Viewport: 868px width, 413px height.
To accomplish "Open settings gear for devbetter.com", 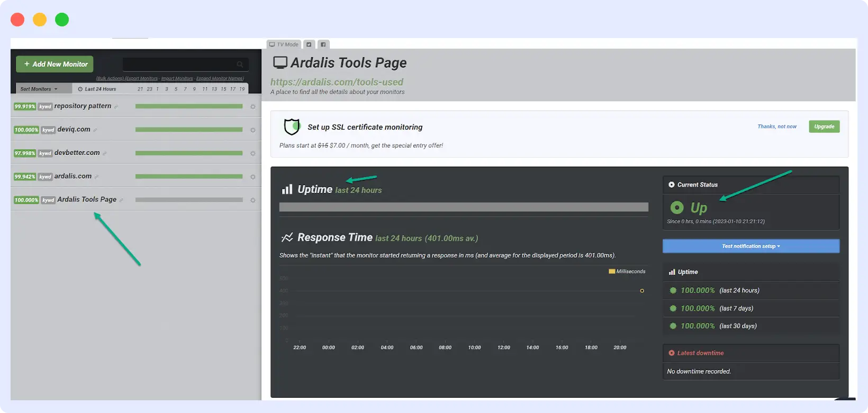I will (253, 153).
